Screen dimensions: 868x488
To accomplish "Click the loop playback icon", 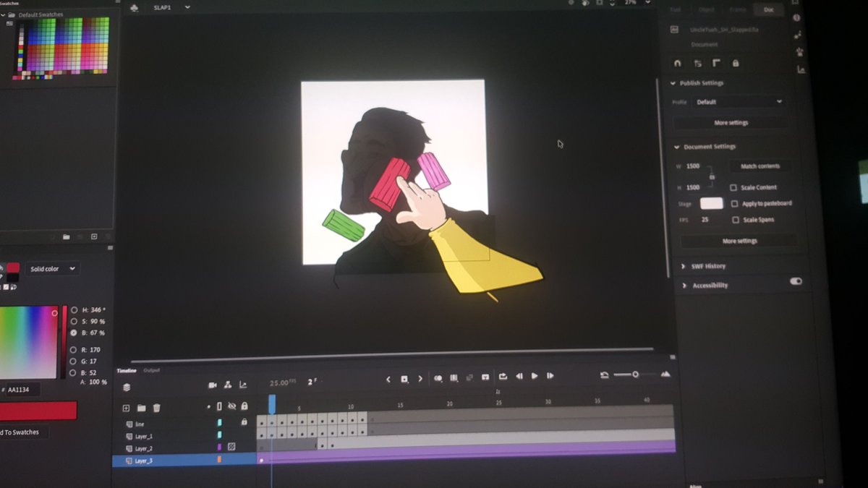I will 502,377.
